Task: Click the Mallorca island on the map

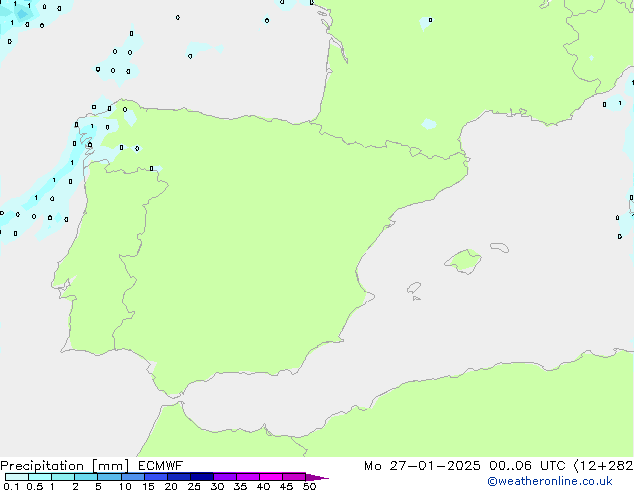Action: pos(463,262)
